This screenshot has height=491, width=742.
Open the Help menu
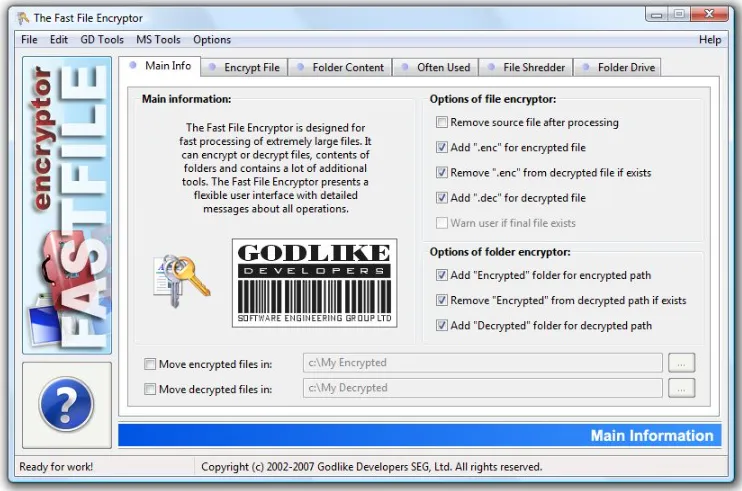(x=710, y=40)
